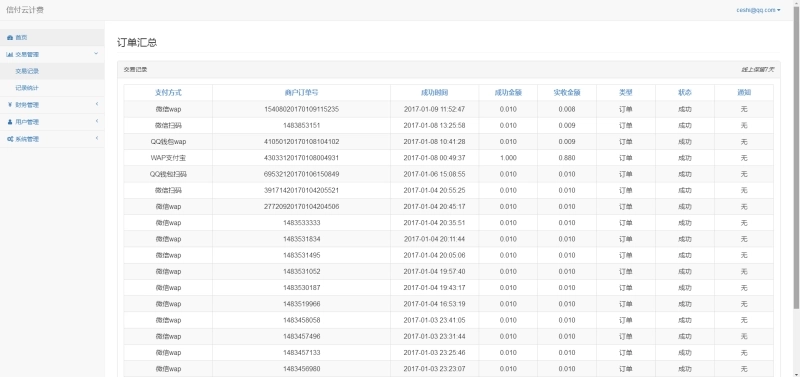Click the 类型 column header

point(626,93)
